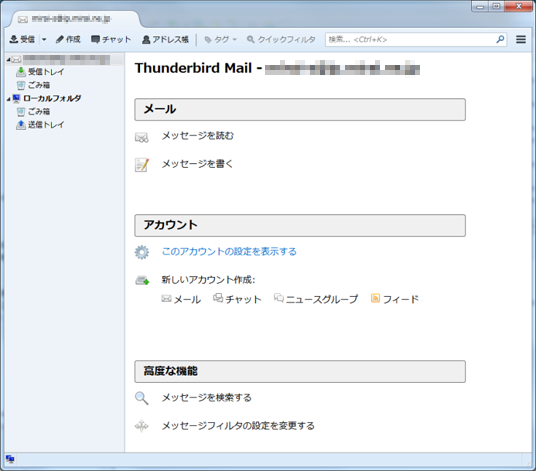The height and width of the screenshot is (471, 536).
Task: Select the mail account tab
Action: pyautogui.click(x=75, y=19)
